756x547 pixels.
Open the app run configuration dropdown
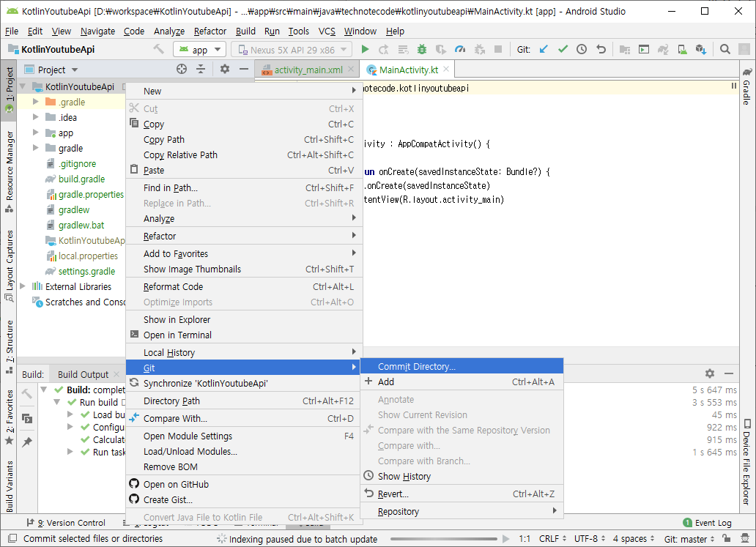coord(199,50)
